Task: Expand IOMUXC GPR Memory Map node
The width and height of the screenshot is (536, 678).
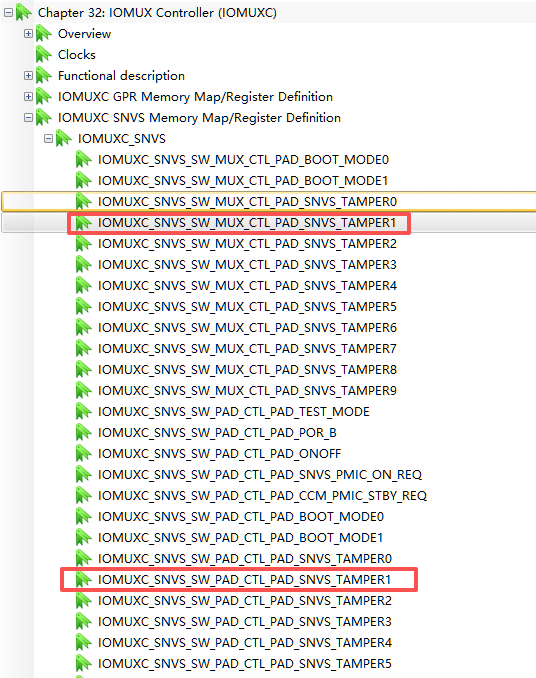Action: (28, 96)
